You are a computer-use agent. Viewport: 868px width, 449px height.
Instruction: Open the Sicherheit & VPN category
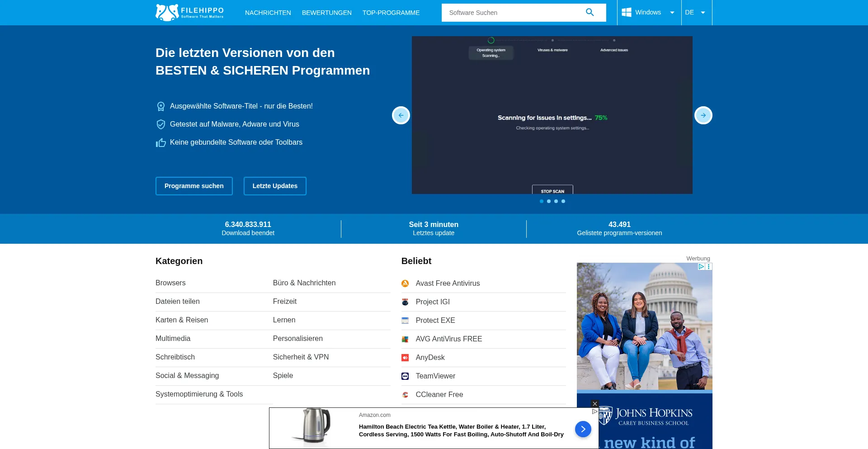tap(301, 357)
